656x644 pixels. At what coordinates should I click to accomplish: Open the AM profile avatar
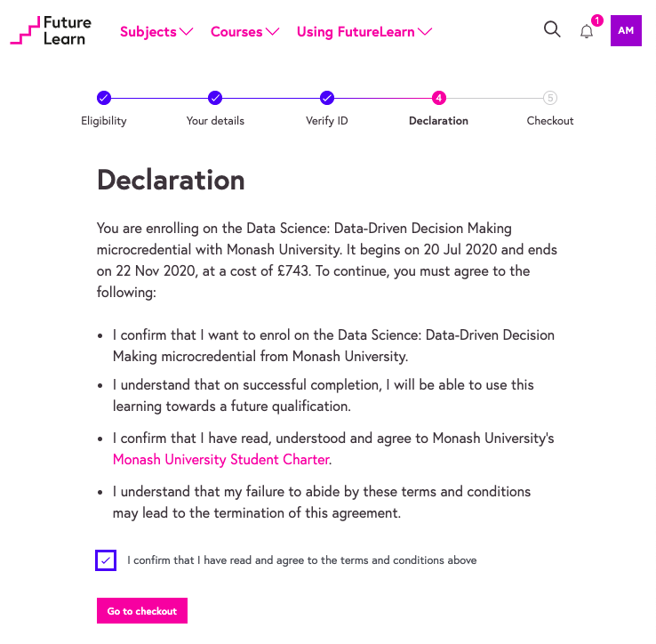tap(626, 31)
